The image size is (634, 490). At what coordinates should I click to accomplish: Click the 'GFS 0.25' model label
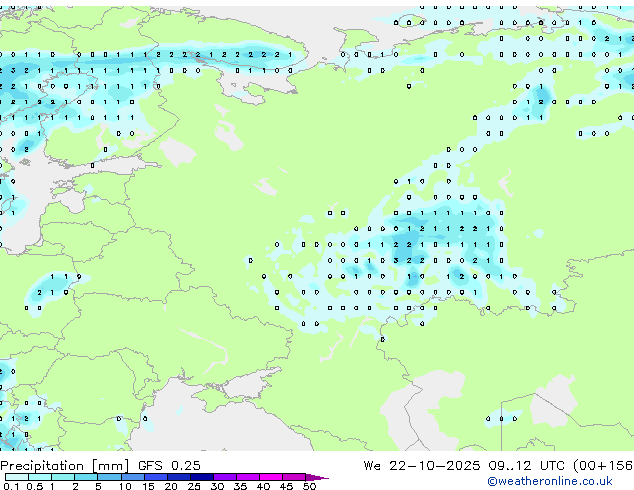[x=169, y=466]
